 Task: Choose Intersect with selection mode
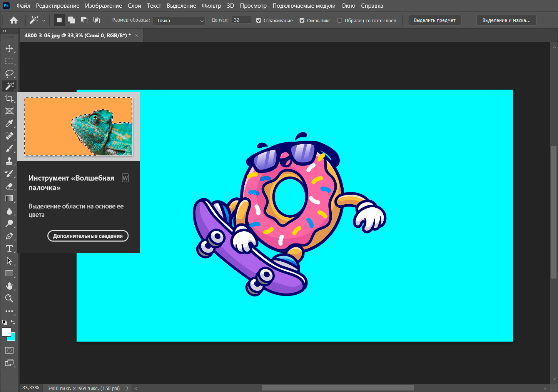click(x=97, y=20)
